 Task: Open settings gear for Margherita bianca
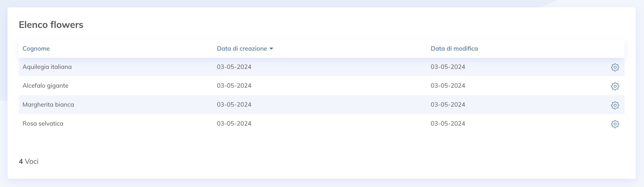click(615, 105)
